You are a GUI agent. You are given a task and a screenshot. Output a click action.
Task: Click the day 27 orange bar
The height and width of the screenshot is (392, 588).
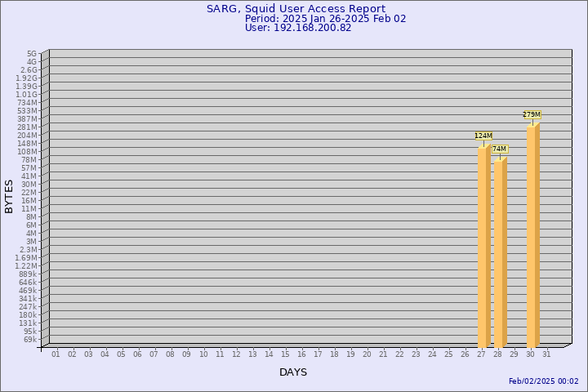pos(483,245)
